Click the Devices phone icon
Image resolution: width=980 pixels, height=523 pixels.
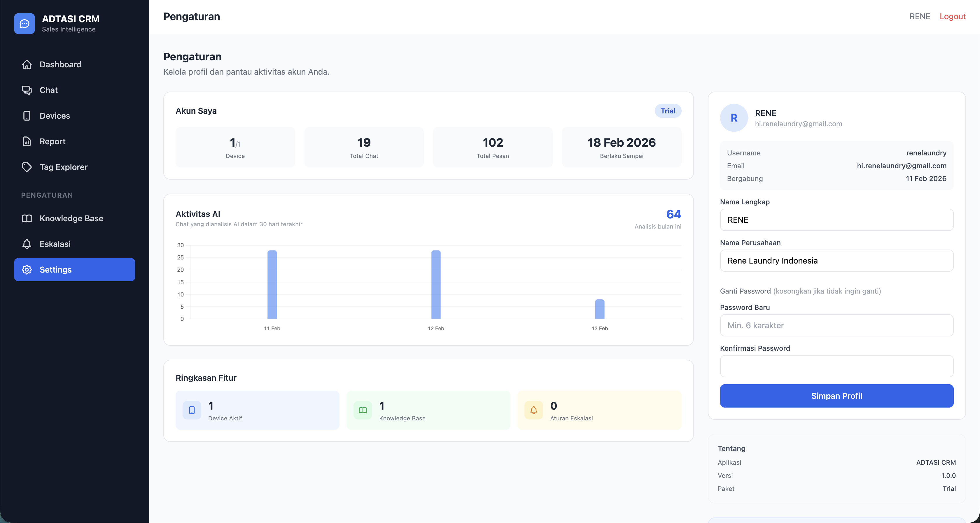click(x=27, y=116)
